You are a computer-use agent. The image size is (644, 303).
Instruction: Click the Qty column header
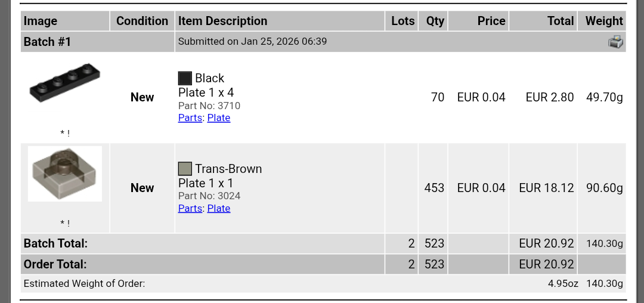click(435, 21)
